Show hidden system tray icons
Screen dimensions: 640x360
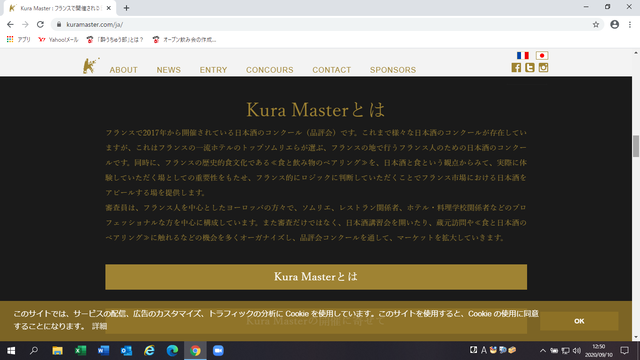click(542, 351)
